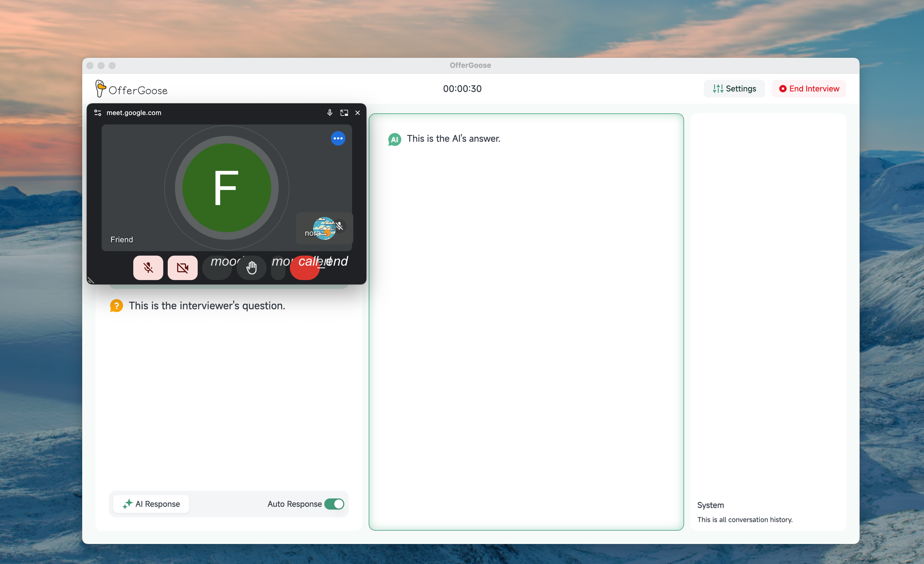
Task: Close the Meet picture-in-picture window
Action: click(x=357, y=113)
